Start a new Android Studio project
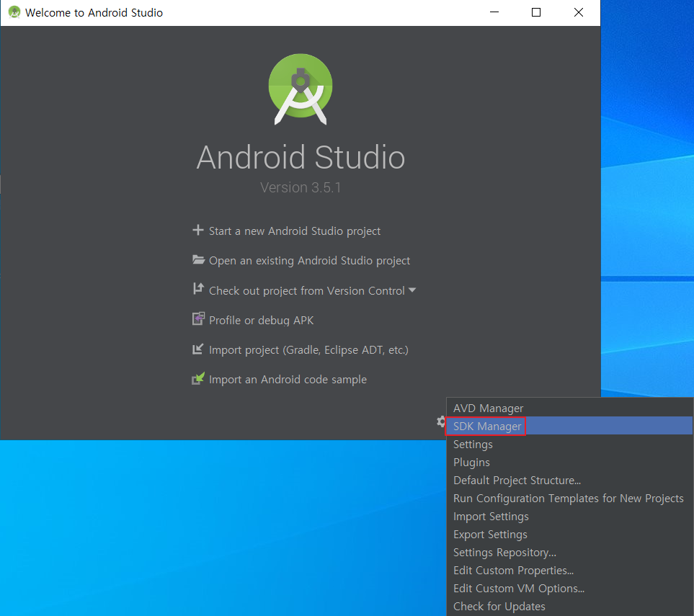This screenshot has height=616, width=694. 294,231
